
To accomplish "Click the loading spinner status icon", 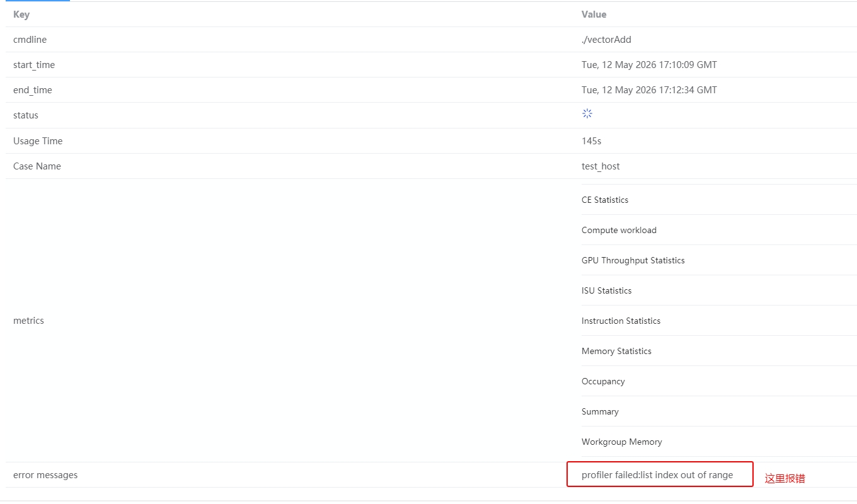I will coord(587,114).
